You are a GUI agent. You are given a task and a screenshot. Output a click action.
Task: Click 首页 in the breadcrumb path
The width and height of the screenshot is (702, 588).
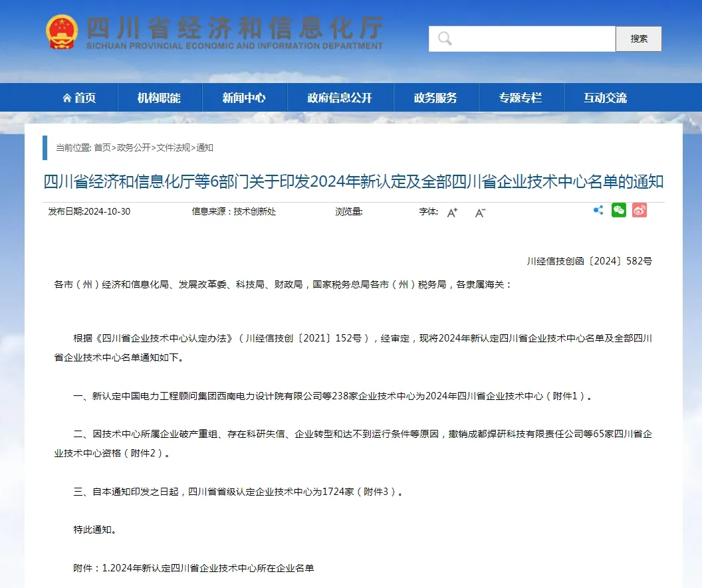tap(102, 147)
